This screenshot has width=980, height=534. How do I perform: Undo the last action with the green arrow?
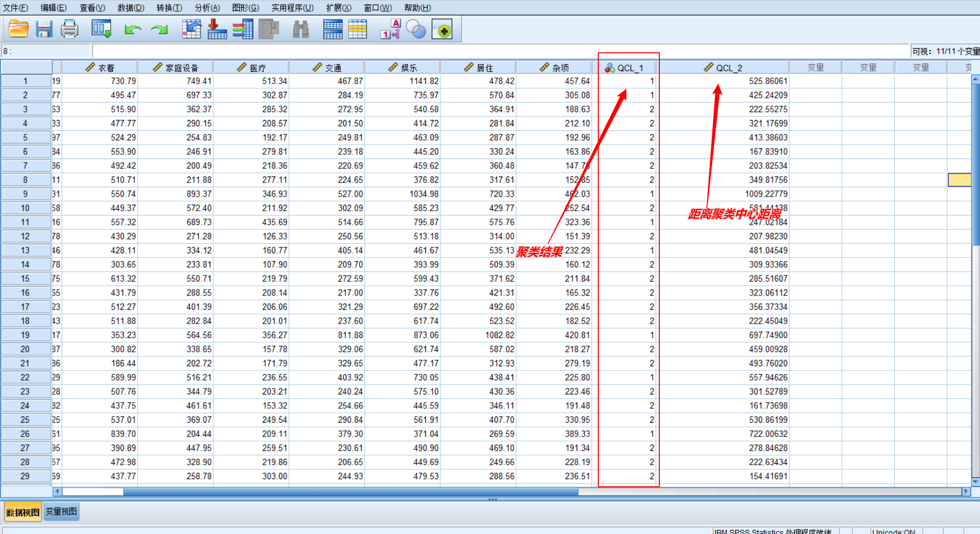(x=133, y=29)
